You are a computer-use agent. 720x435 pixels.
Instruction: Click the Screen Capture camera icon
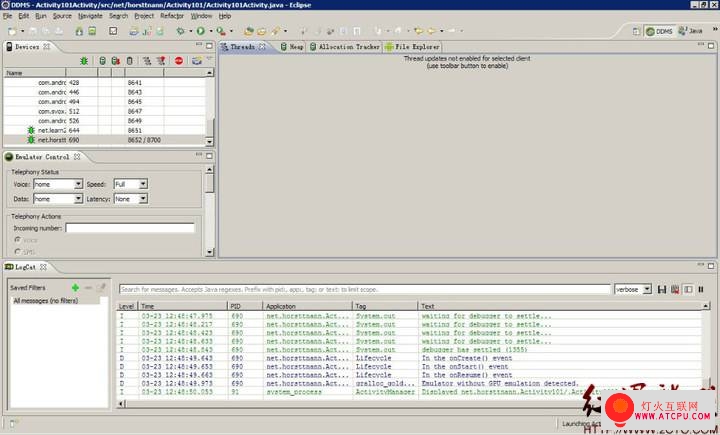(x=197, y=61)
